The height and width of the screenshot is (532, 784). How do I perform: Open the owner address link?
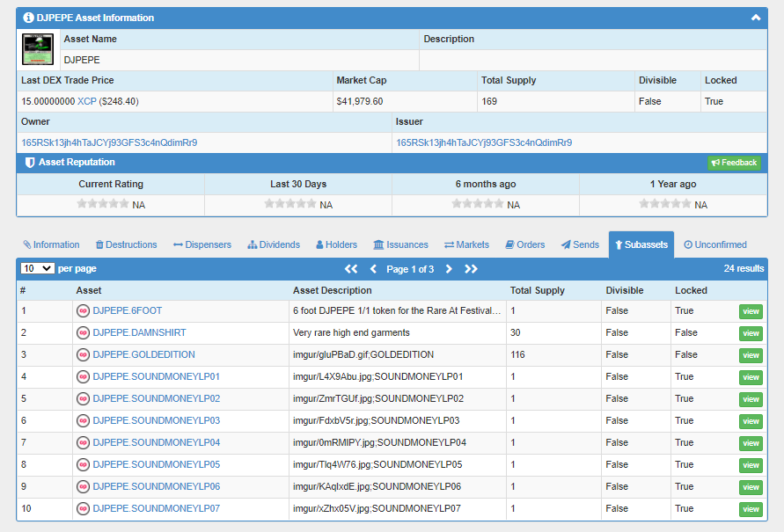point(109,142)
